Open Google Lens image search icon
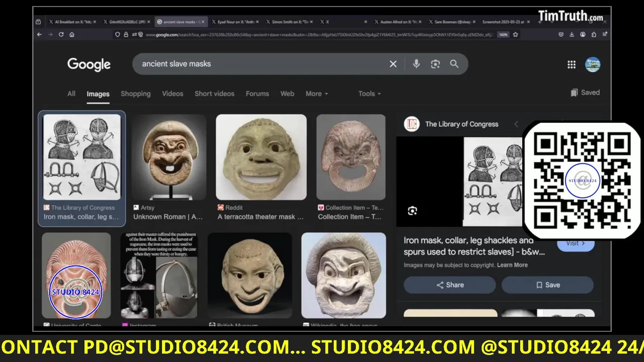Viewport: 644px width, 362px height. [435, 64]
